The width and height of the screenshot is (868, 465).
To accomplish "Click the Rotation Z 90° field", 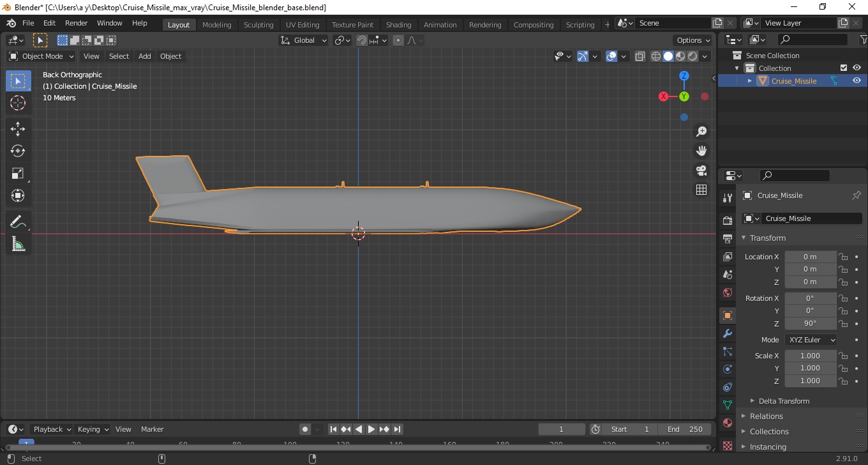I will pyautogui.click(x=811, y=323).
